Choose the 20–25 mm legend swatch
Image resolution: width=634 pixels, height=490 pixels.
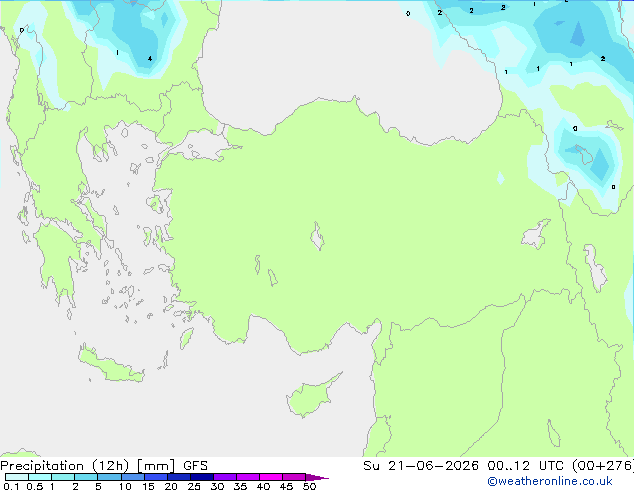[178, 477]
